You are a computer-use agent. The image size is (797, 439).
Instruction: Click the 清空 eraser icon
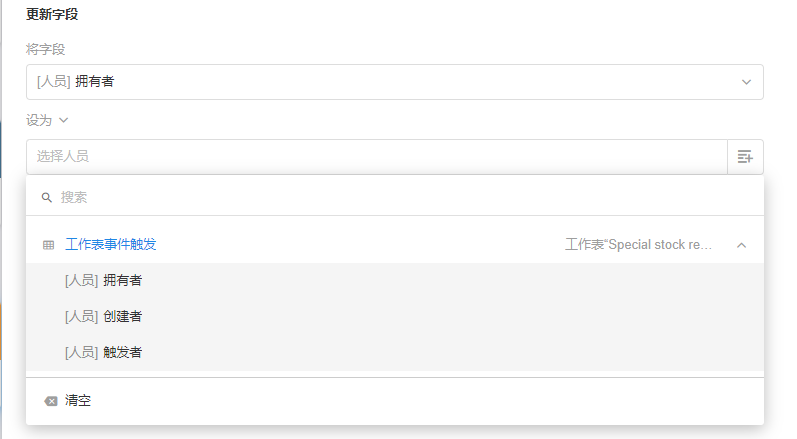tap(50, 401)
